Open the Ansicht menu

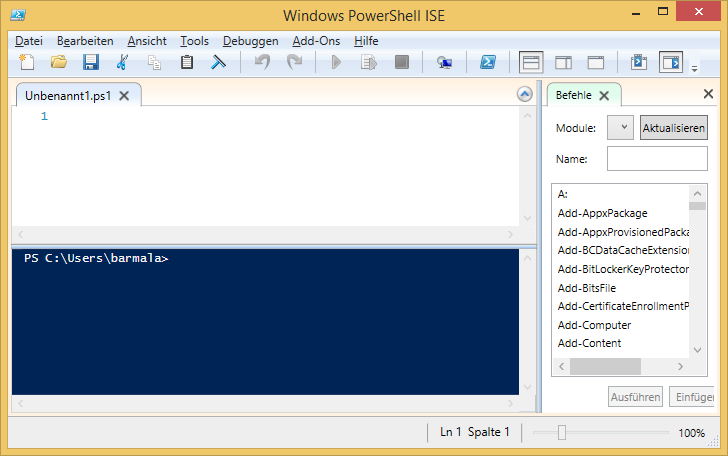pyautogui.click(x=147, y=41)
